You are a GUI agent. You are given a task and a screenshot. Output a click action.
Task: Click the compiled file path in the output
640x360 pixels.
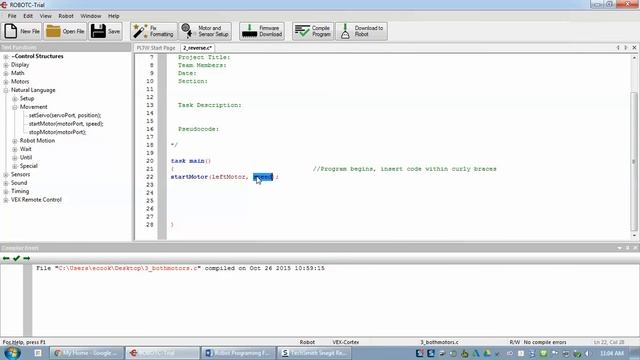tap(128, 268)
